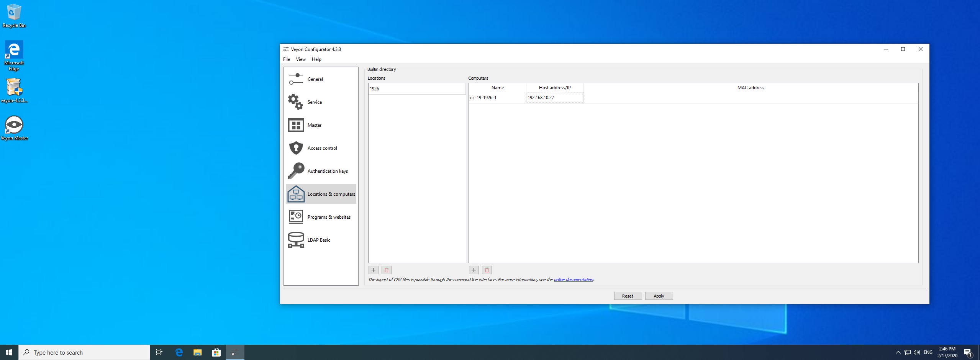Open the notification center
This screenshot has width=980, height=360.
pos(968,352)
